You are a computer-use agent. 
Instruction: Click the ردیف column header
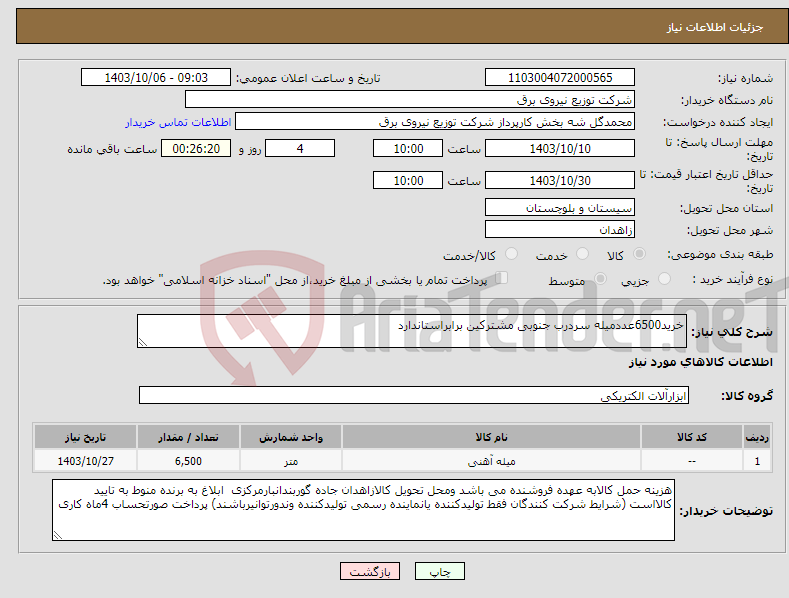click(757, 437)
